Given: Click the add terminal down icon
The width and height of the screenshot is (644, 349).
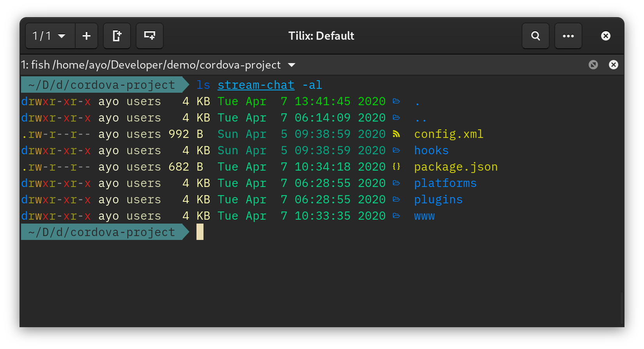Looking at the screenshot, I should click(150, 36).
